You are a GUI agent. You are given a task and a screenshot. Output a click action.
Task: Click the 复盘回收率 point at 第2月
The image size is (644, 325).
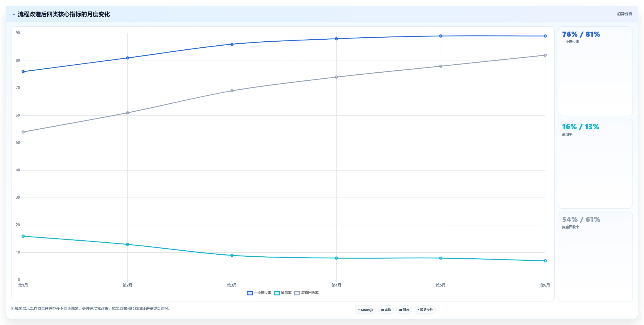coord(128,113)
